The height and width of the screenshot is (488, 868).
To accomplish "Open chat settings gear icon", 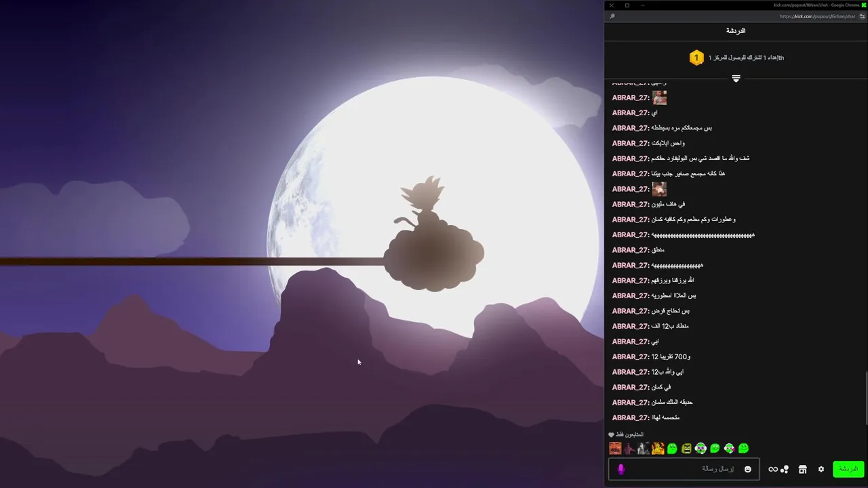I will (x=821, y=469).
